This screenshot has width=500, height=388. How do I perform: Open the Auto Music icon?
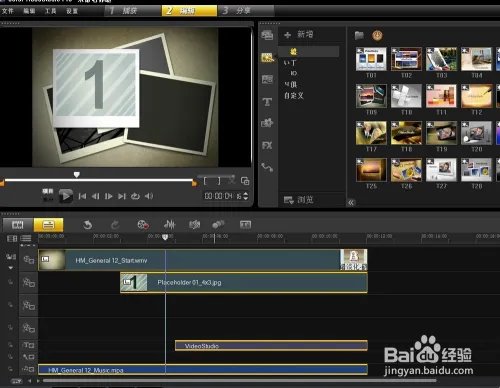pos(195,225)
